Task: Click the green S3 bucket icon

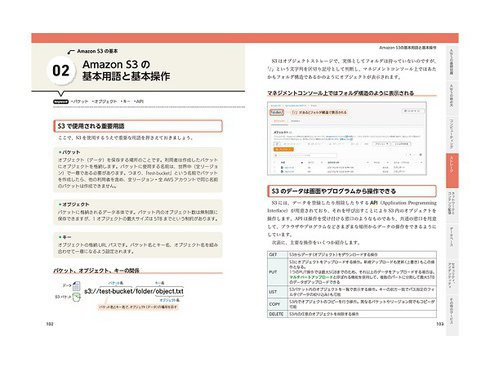Action: pyautogui.click(x=77, y=297)
